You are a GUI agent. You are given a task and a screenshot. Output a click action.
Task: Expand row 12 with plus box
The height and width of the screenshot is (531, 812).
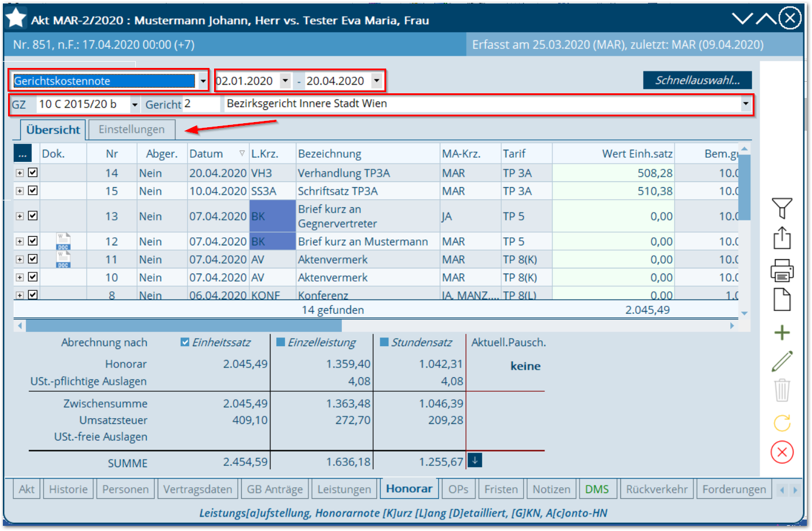pyautogui.click(x=20, y=241)
